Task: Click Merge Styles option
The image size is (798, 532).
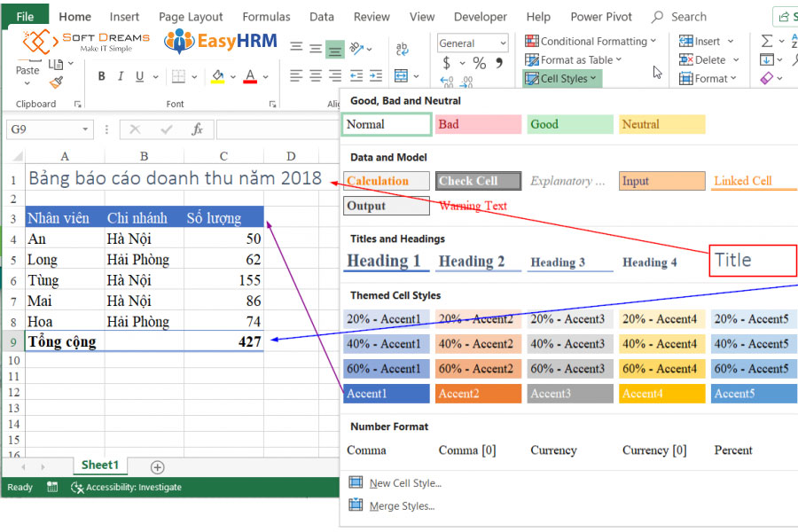Action: pyautogui.click(x=401, y=506)
